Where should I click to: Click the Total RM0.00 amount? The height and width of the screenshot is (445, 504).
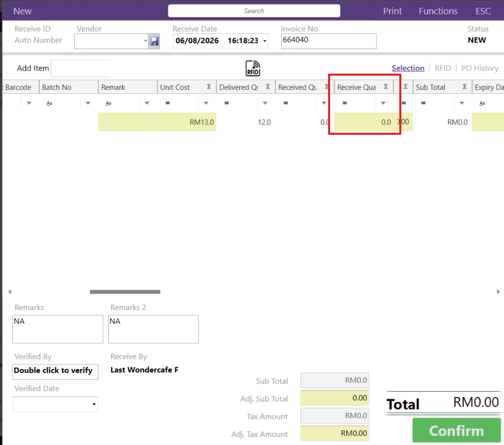476,403
